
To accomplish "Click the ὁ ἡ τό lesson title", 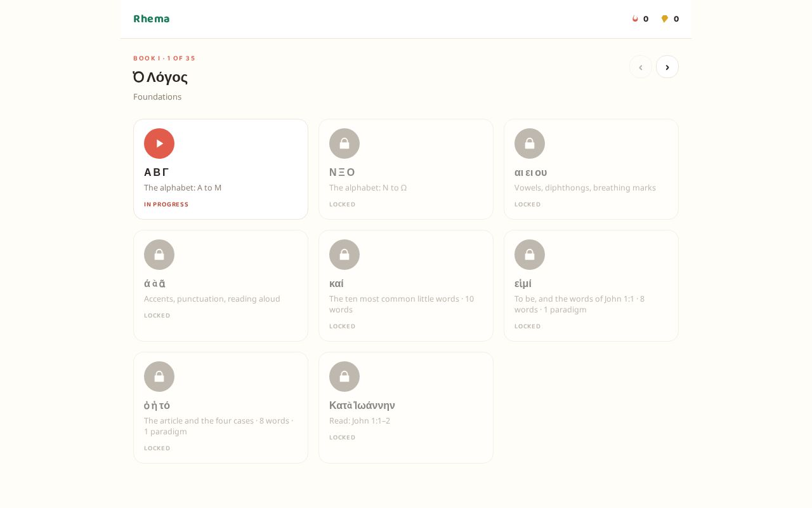I will pyautogui.click(x=157, y=405).
